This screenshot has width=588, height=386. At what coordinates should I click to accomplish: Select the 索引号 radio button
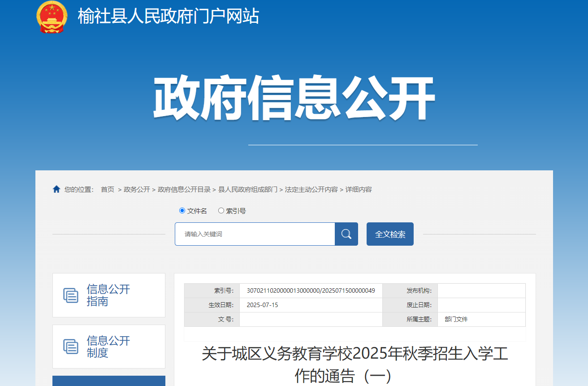pyautogui.click(x=221, y=211)
